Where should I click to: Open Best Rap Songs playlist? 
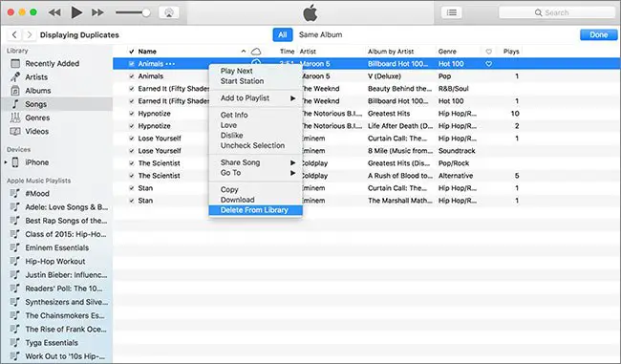point(66,221)
